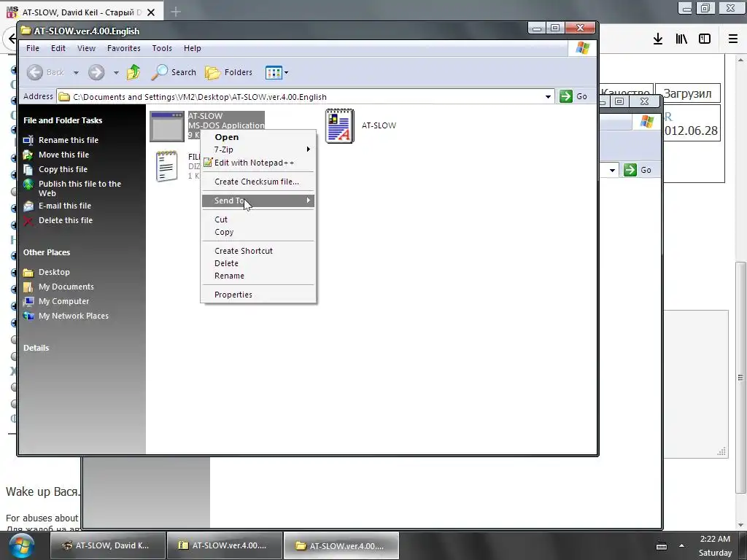Choose Properties in the context menu
The height and width of the screenshot is (560, 747).
click(258, 295)
